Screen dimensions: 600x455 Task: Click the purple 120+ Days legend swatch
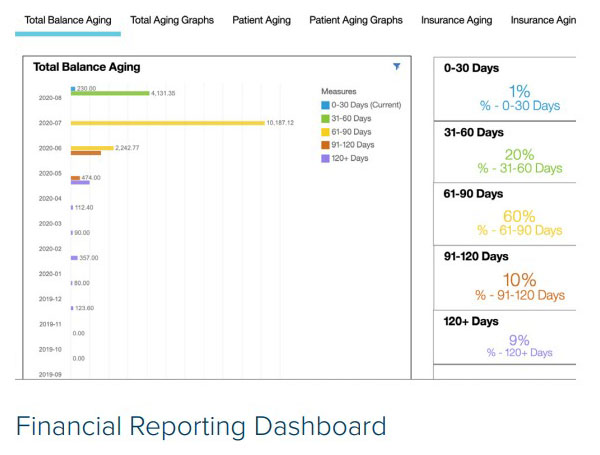click(325, 158)
